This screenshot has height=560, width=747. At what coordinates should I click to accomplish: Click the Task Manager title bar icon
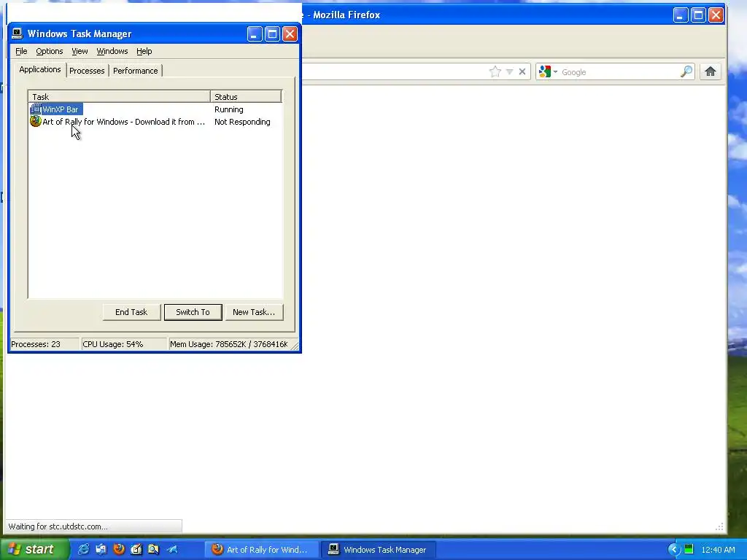(x=18, y=34)
